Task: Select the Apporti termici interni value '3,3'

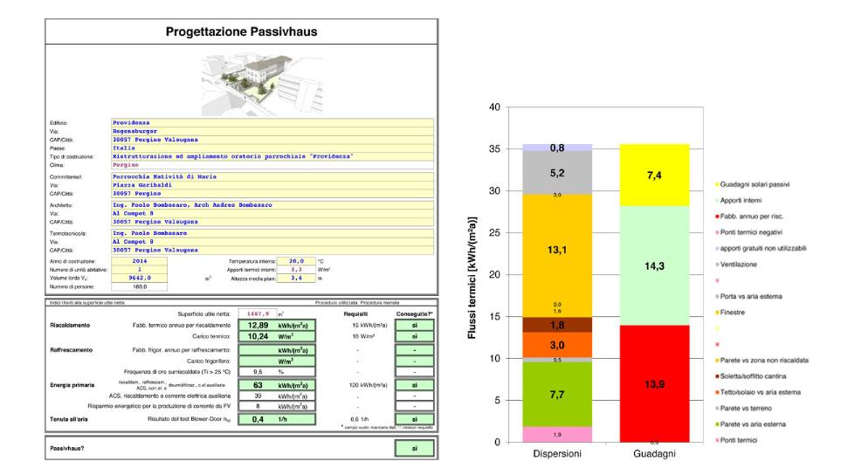Action: [296, 269]
